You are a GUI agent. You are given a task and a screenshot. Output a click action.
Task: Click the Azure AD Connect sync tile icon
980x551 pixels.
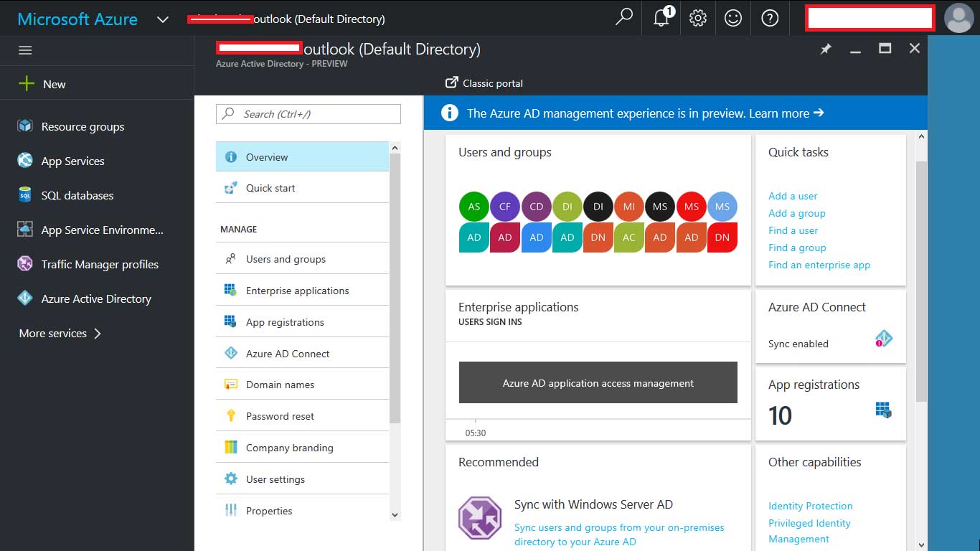883,339
